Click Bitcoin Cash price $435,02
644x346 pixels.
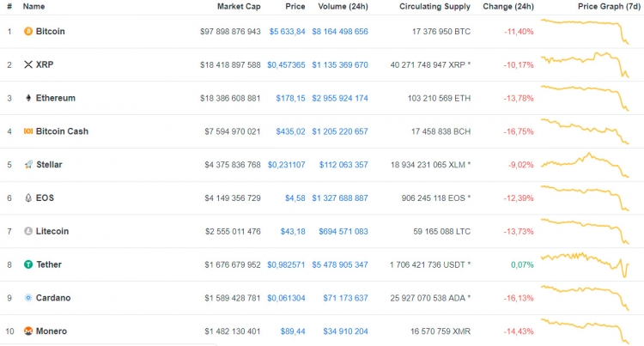[x=290, y=131]
